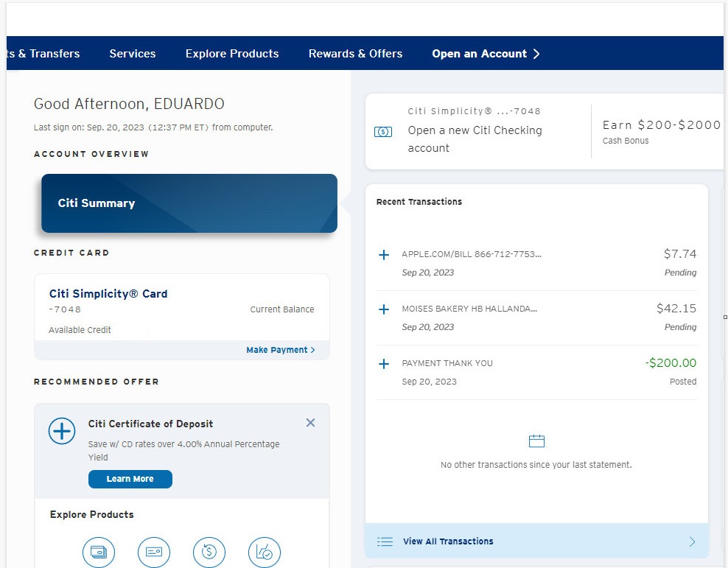Click the Make Payment link
728x568 pixels.
tap(276, 350)
